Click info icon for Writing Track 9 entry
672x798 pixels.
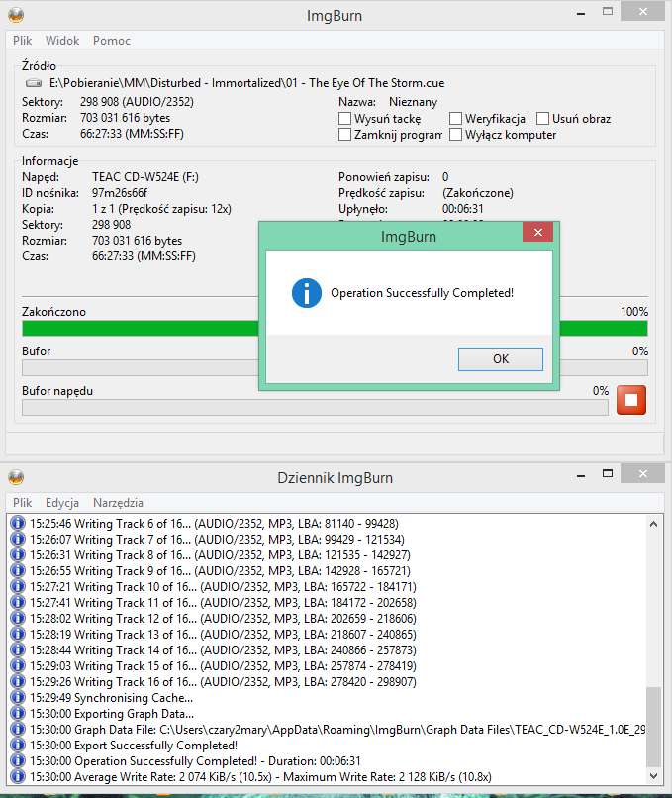coord(17,570)
